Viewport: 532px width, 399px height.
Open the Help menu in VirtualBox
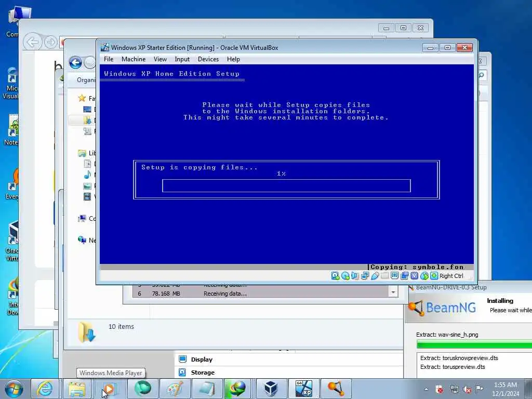[233, 59]
